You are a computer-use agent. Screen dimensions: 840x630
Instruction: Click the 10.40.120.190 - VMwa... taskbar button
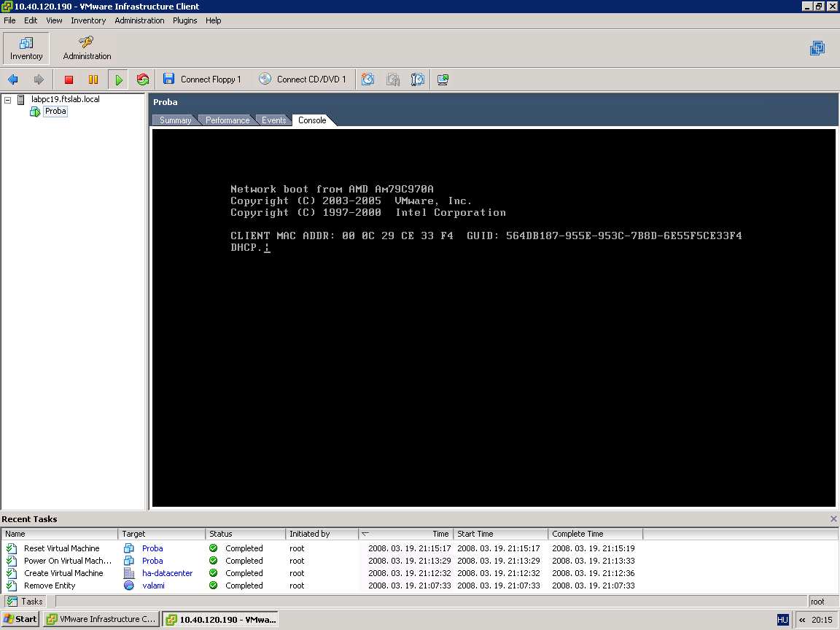221,619
